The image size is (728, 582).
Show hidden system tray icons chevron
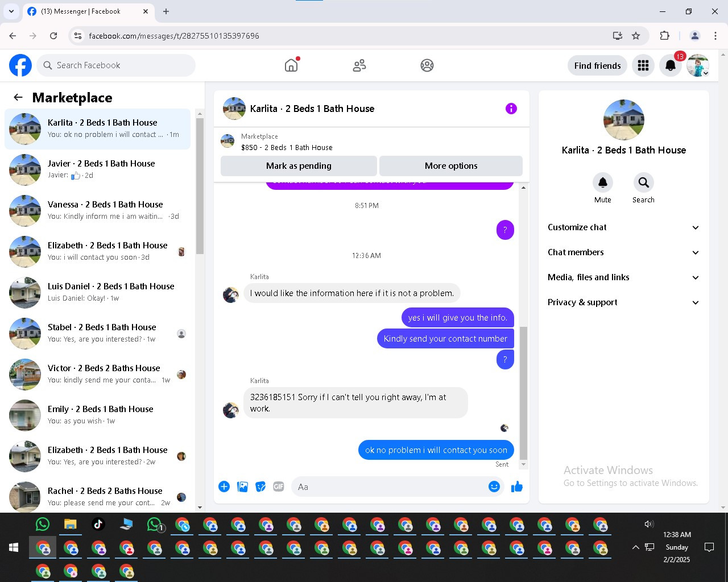[x=635, y=547]
